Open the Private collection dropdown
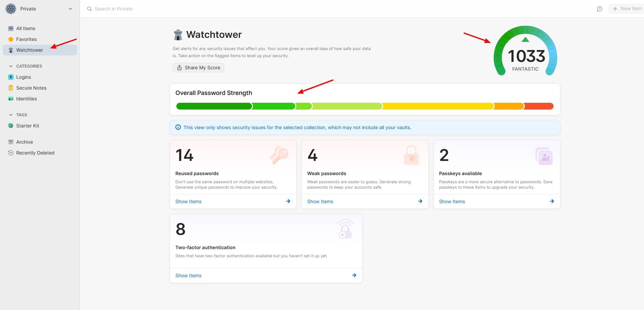 coord(70,9)
